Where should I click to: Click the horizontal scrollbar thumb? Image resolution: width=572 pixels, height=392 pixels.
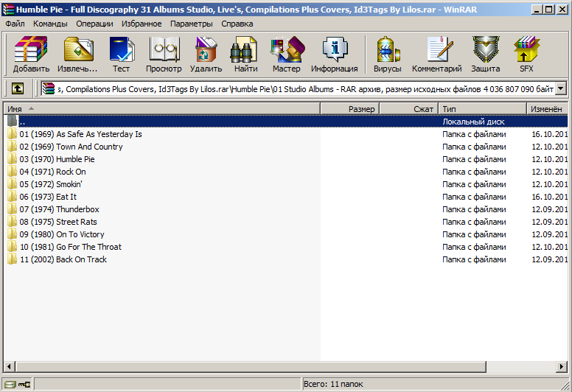click(x=251, y=366)
